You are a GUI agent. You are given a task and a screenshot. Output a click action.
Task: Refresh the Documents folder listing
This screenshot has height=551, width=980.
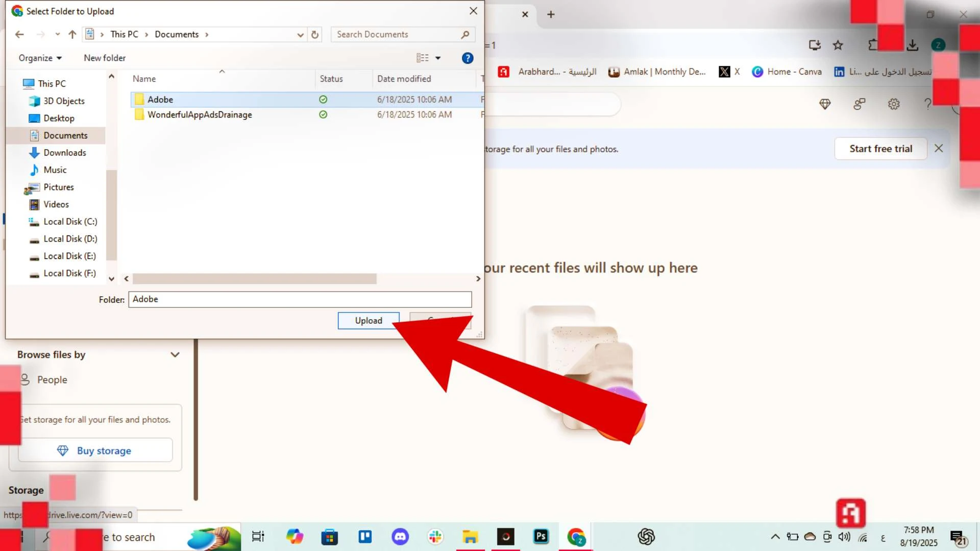click(x=315, y=34)
